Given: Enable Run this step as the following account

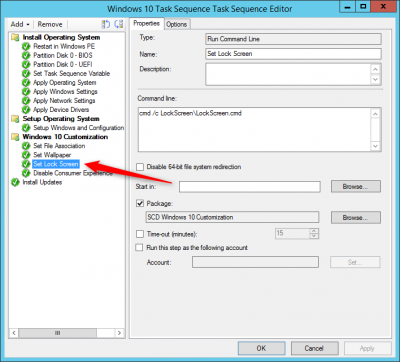Looking at the screenshot, I should 139,248.
